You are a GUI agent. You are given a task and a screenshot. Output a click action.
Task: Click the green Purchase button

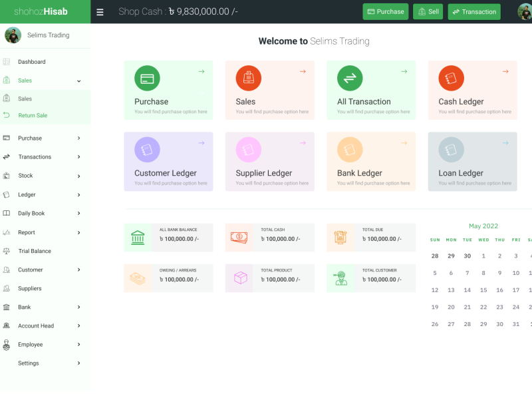(x=385, y=11)
